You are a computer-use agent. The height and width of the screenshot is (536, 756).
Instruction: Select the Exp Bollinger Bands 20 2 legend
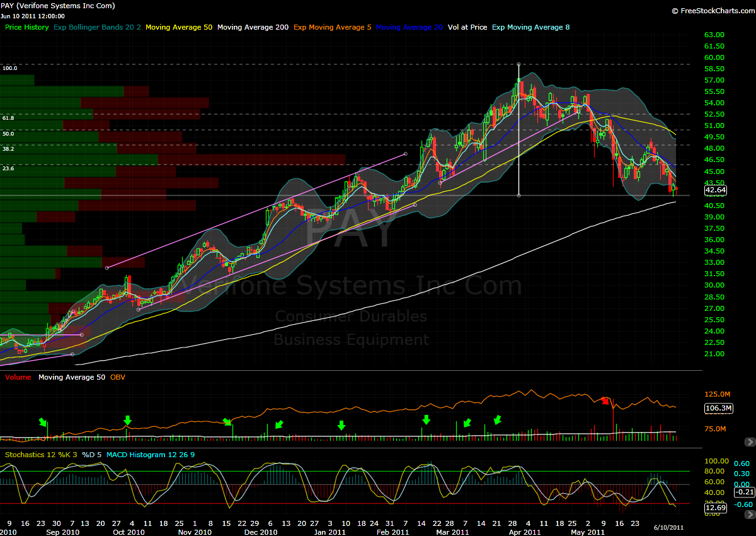coord(97,27)
